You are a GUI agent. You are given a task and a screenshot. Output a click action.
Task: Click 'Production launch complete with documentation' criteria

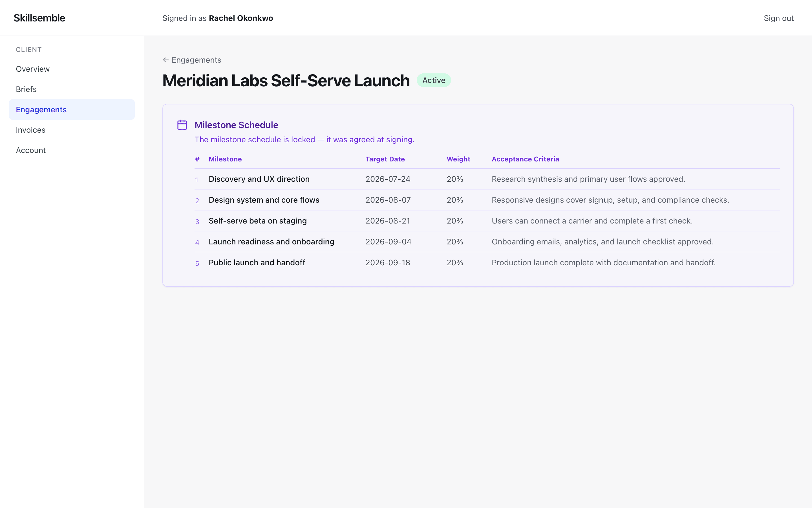[x=604, y=262]
